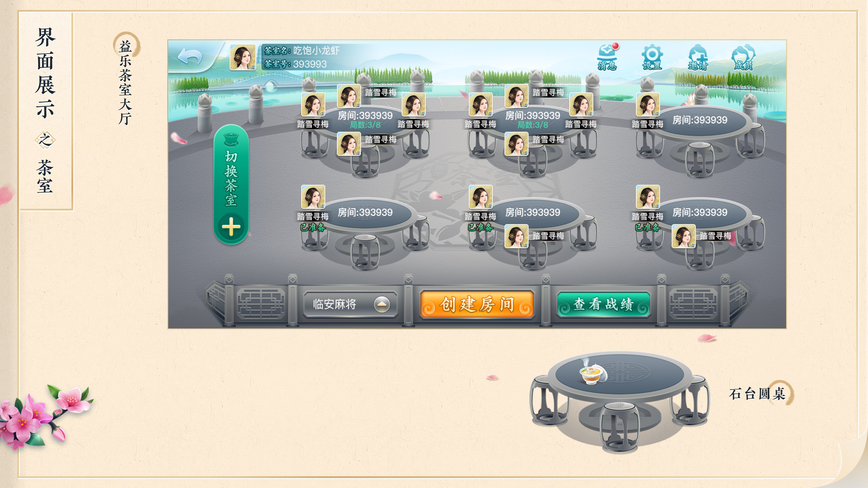Click the 邀请 invite icon

click(x=698, y=57)
